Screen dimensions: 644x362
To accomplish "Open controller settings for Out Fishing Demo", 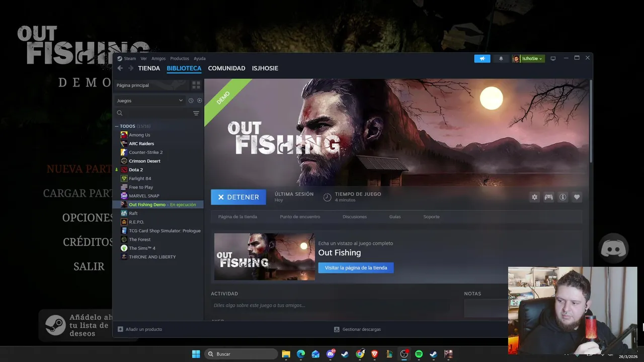I will [x=548, y=197].
